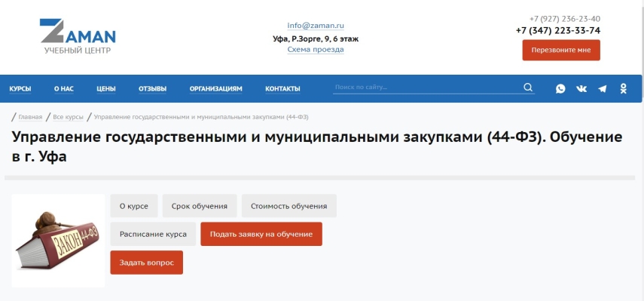Viewport: 644px width, 301px height.
Task: Open the VK social icon
Action: tap(581, 88)
